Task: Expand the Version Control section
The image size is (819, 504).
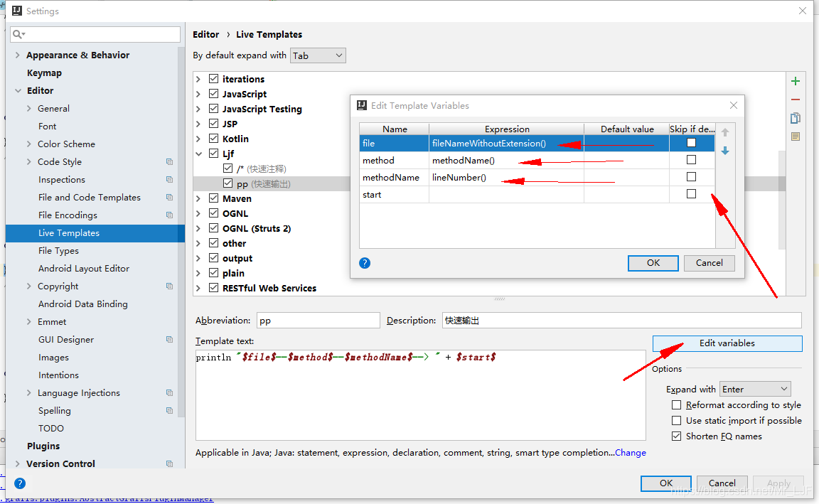Action: pyautogui.click(x=18, y=463)
